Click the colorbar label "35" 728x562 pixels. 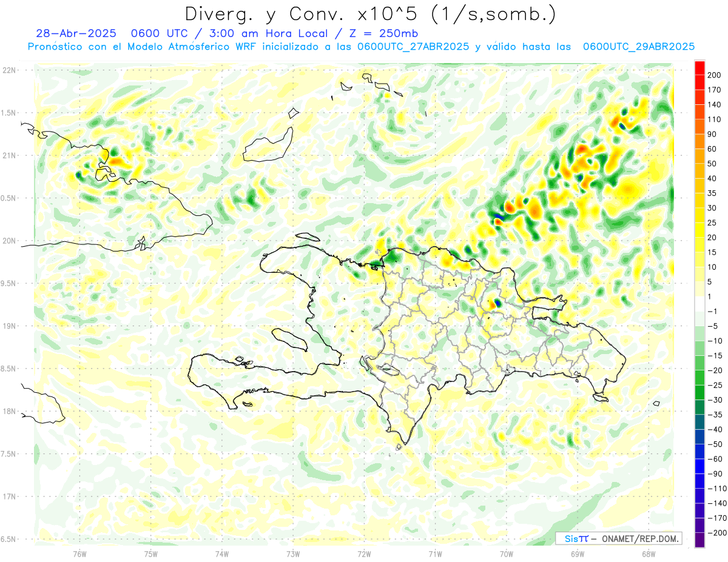(x=713, y=193)
